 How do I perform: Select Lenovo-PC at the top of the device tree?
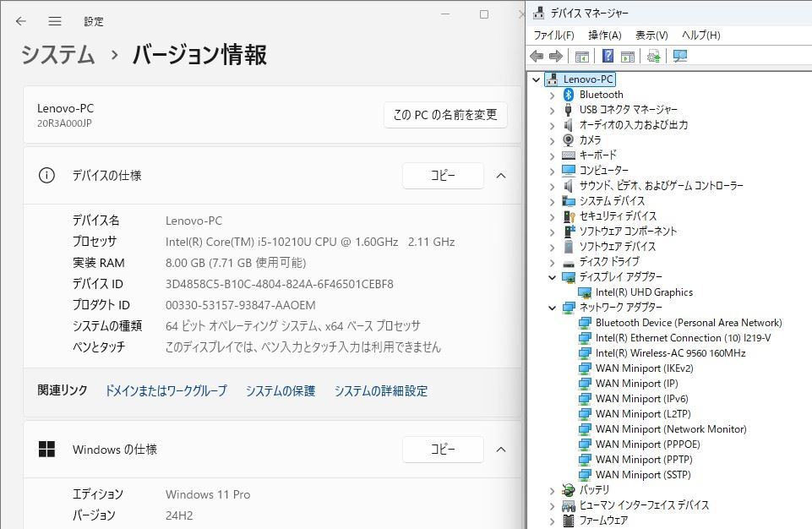pyautogui.click(x=586, y=79)
